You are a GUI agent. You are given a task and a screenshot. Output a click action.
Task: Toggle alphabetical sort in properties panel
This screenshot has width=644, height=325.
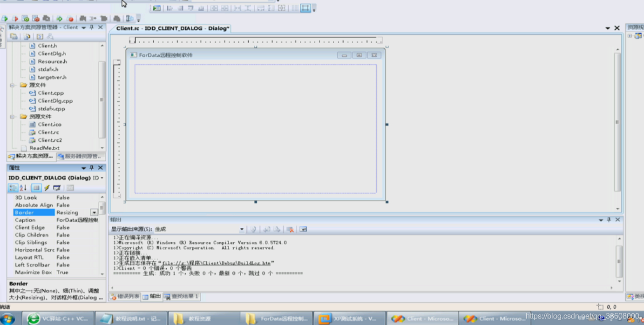(23, 188)
